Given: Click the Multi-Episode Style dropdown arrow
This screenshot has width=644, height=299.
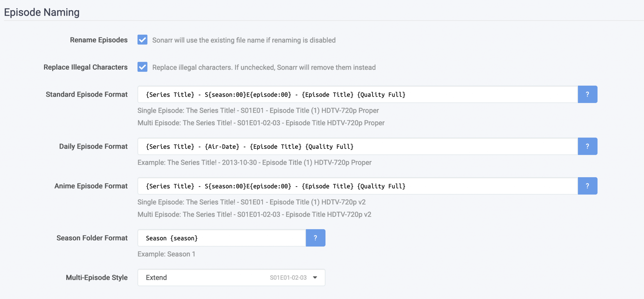Looking at the screenshot, I should [315, 278].
